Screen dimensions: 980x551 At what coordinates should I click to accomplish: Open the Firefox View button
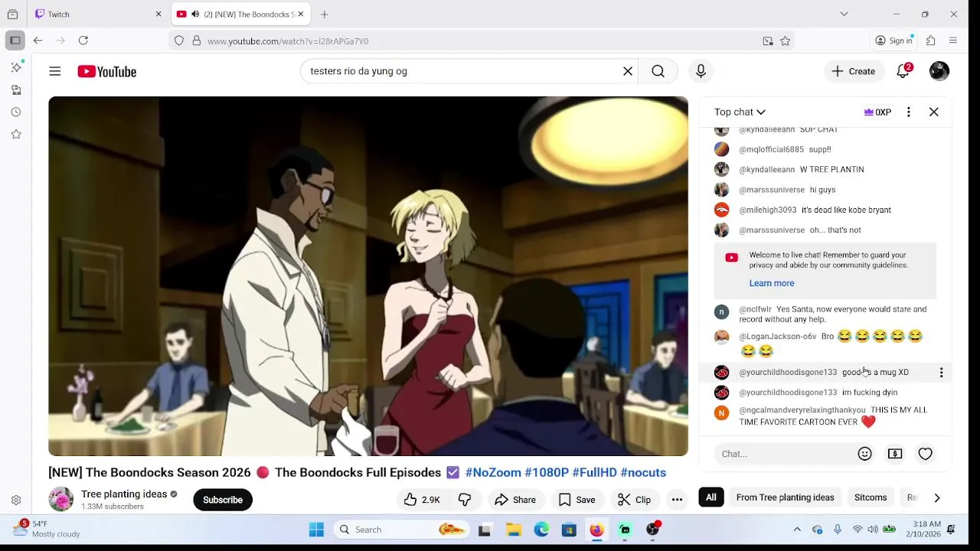click(x=12, y=14)
